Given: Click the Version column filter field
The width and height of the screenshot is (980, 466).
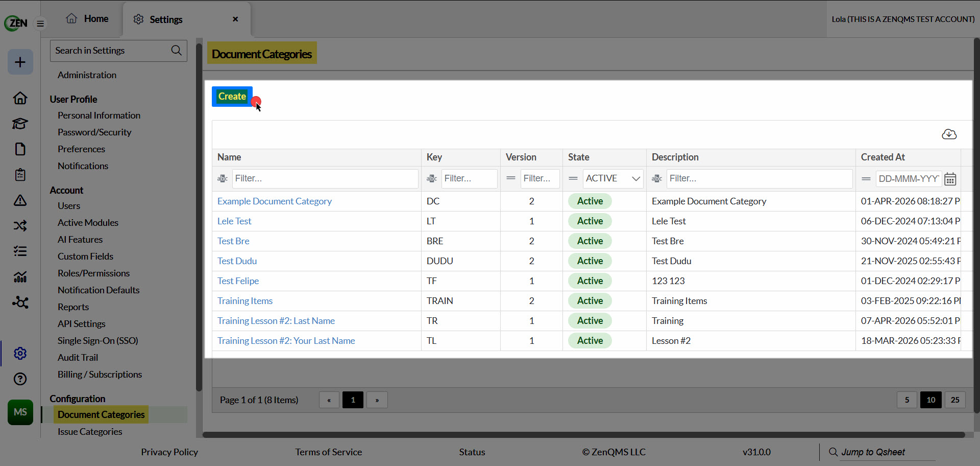Looking at the screenshot, I should 540,179.
